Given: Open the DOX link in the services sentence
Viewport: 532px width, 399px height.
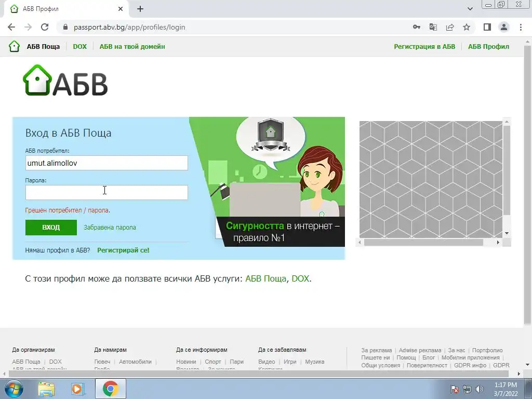Looking at the screenshot, I should coord(300,278).
